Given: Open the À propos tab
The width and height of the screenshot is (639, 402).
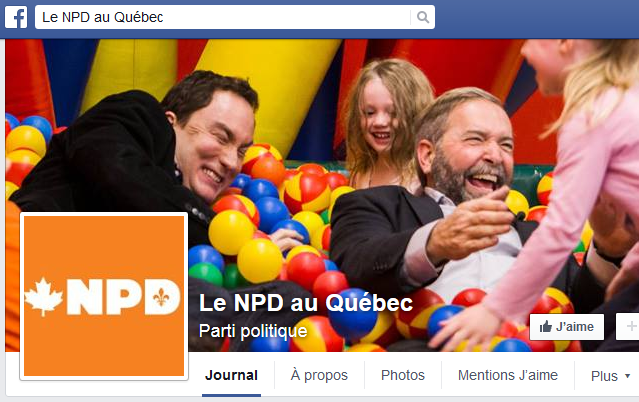Looking at the screenshot, I should [x=319, y=375].
